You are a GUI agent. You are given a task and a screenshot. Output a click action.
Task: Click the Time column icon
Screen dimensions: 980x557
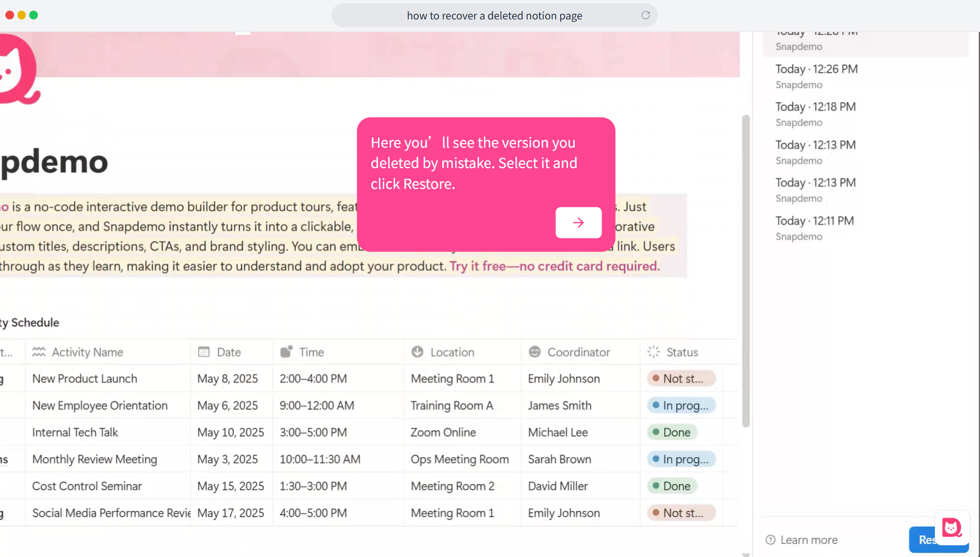tap(286, 352)
